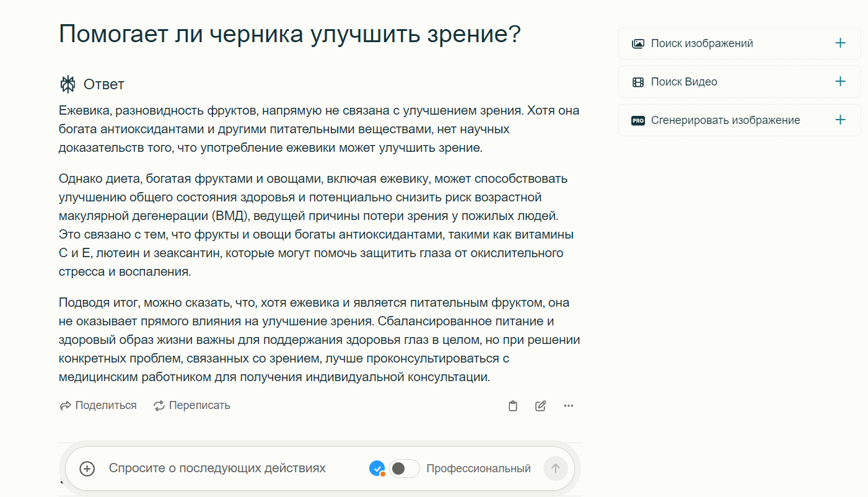This screenshot has height=497, width=868.
Task: Click the picture icon for image search
Action: tap(638, 43)
